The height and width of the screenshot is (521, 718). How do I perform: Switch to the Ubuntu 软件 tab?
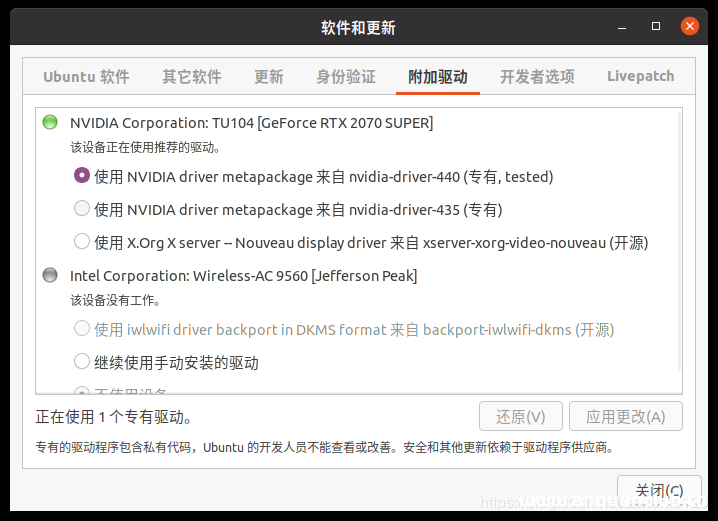coord(86,76)
